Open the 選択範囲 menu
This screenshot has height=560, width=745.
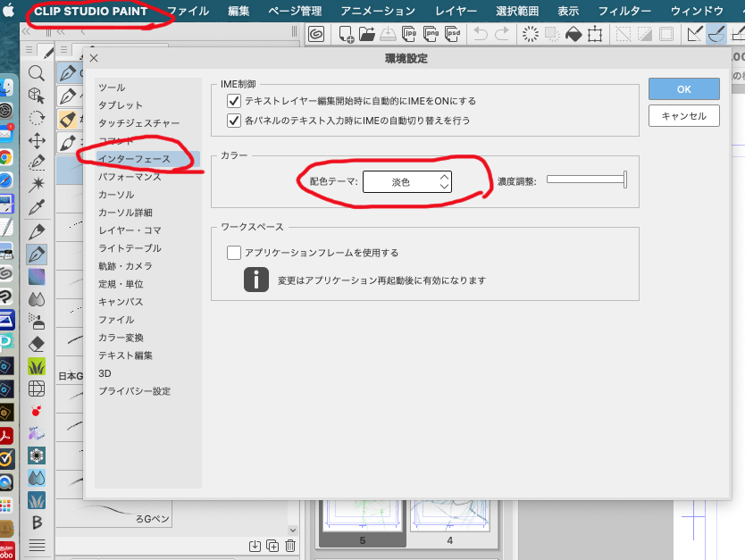(x=517, y=11)
